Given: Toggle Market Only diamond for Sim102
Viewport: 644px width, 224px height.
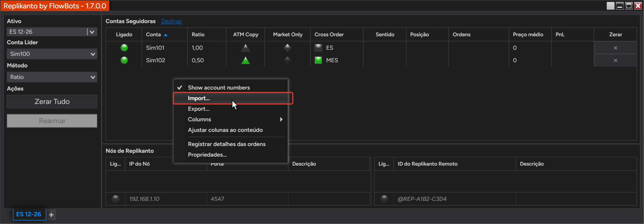Looking at the screenshot, I should tap(287, 60).
